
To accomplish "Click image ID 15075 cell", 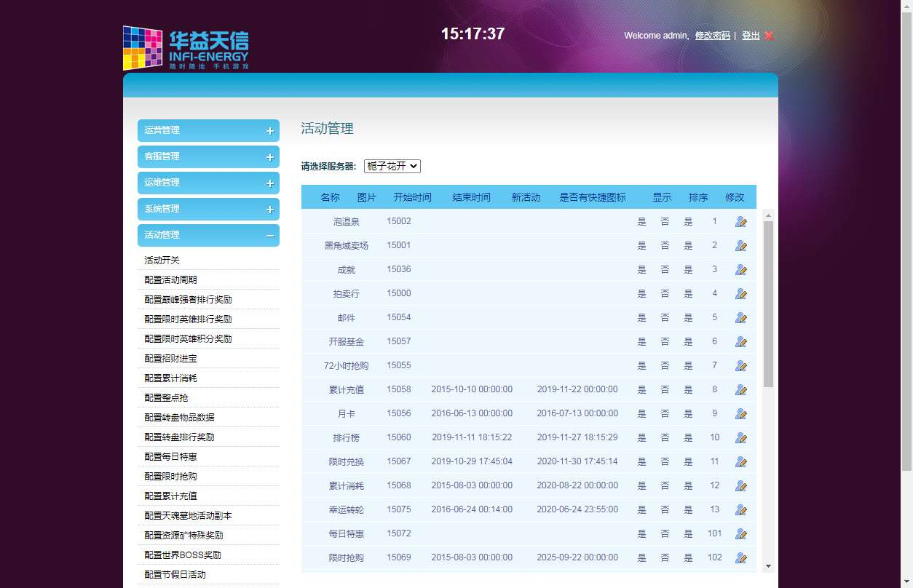I will click(x=398, y=509).
